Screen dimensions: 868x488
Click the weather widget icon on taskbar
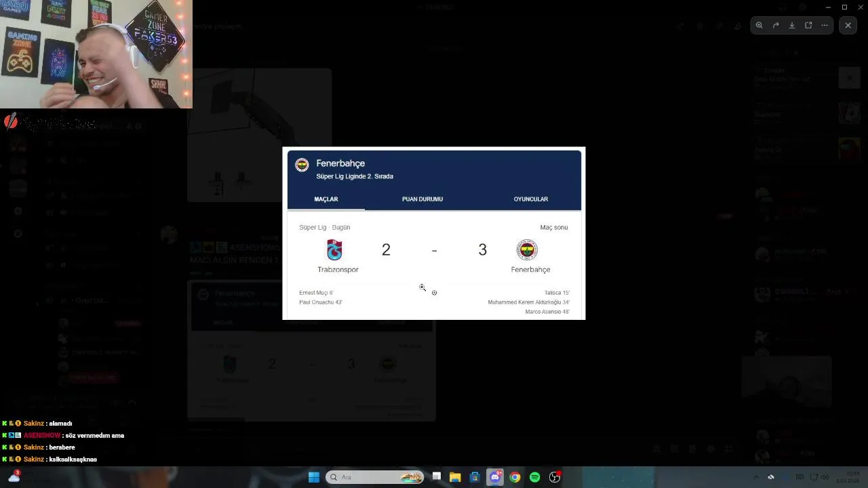coord(14,476)
